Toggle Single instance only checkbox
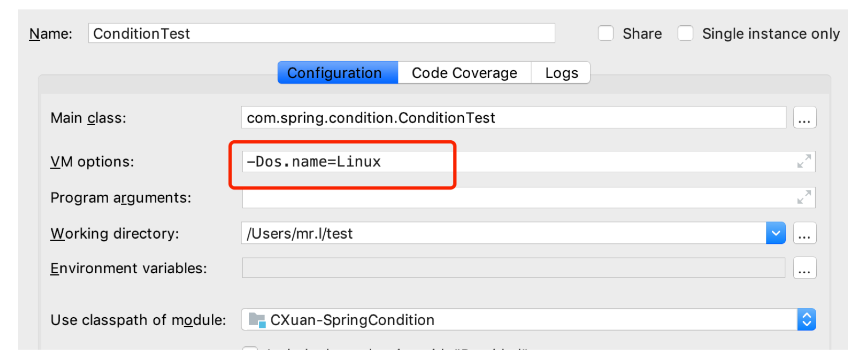868x357 pixels. click(x=685, y=34)
